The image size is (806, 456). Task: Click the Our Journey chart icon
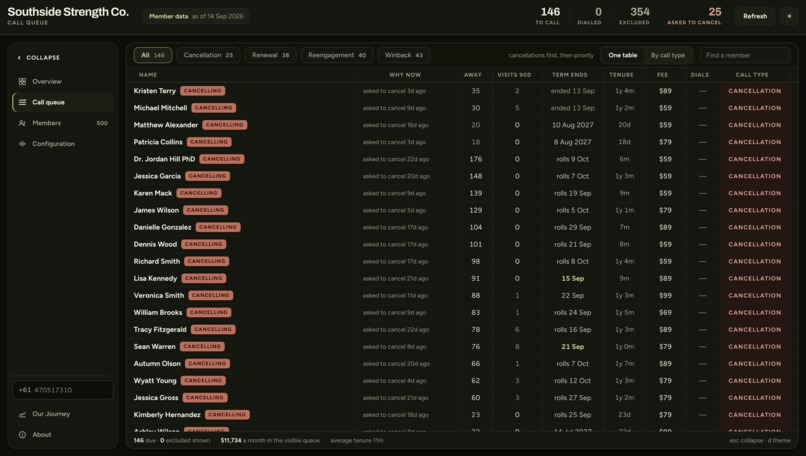[x=22, y=414]
